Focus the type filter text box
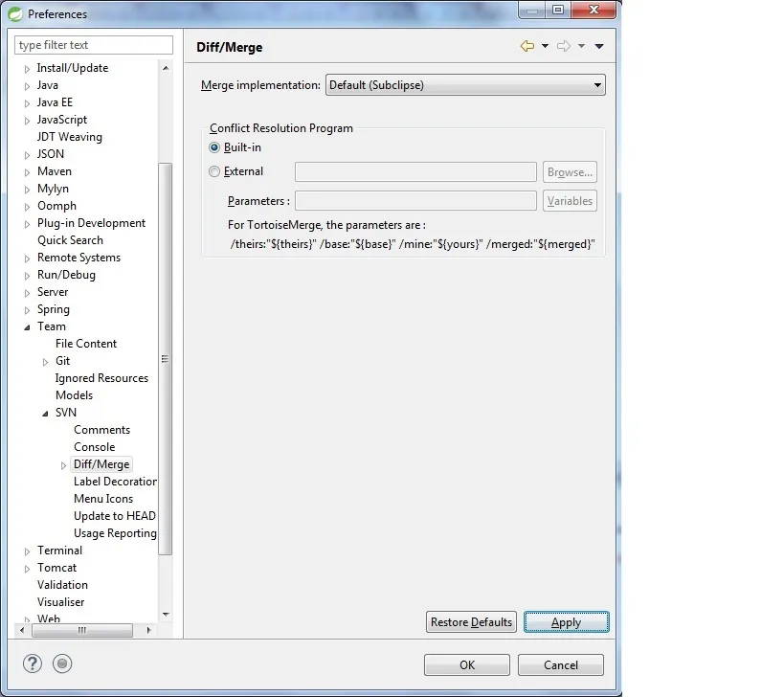This screenshot has height=697, width=784. [94, 45]
